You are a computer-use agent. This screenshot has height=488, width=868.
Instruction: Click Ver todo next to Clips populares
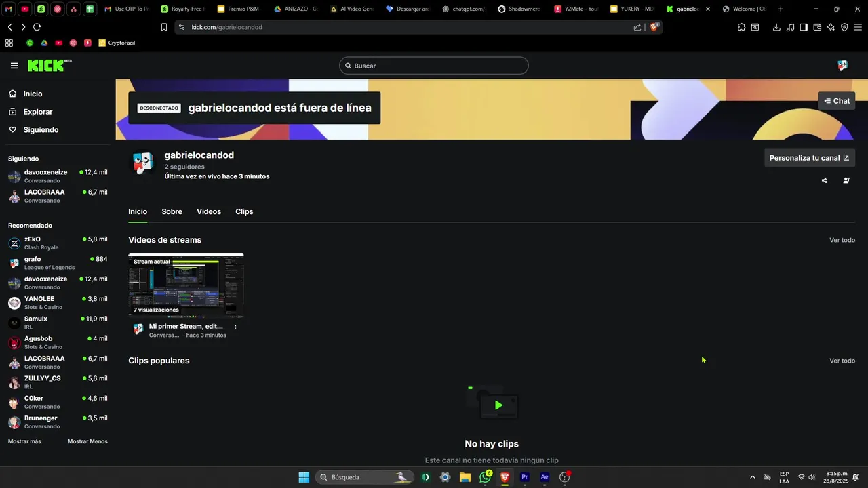842,361
